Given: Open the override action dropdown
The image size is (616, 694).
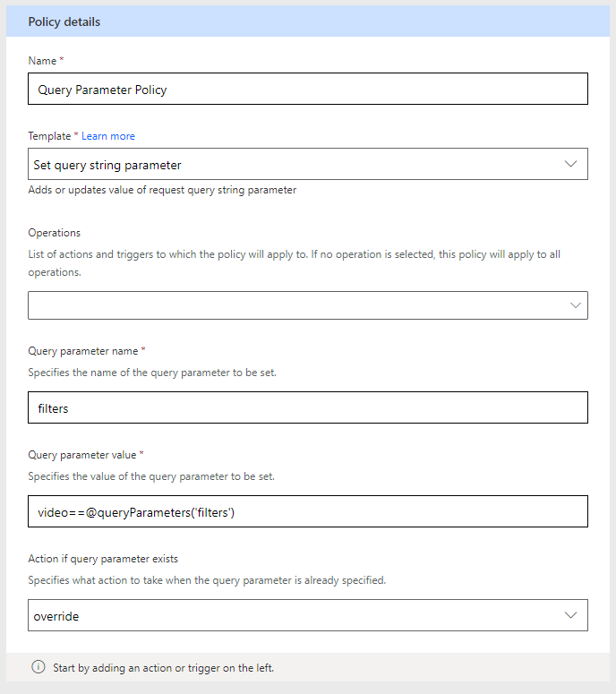Looking at the screenshot, I should (x=308, y=615).
